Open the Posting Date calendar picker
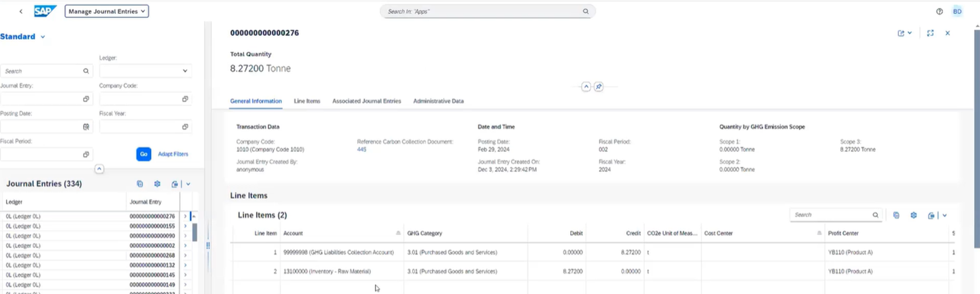The width and height of the screenshot is (980, 294). (x=86, y=127)
